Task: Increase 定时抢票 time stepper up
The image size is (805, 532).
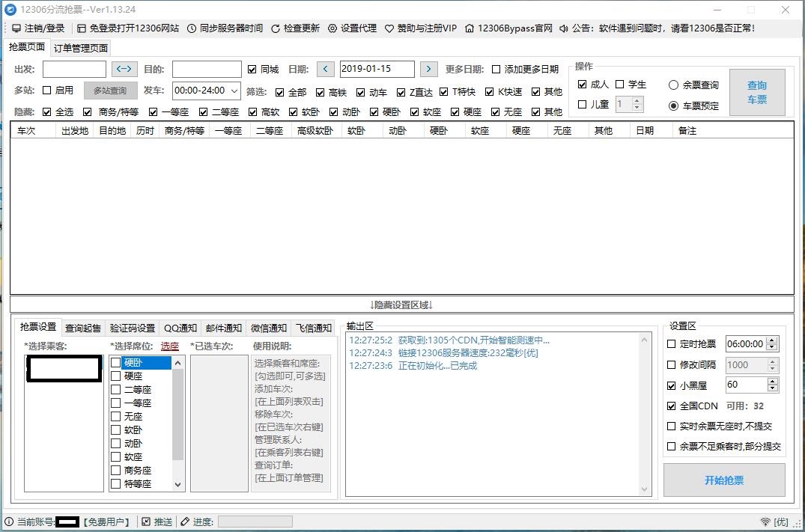Action: 771,340
